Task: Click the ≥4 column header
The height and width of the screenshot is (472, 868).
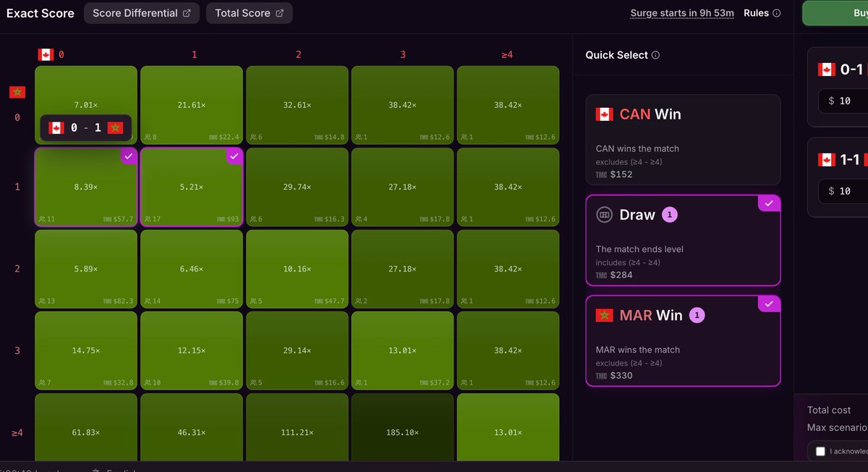Action: 507,54
